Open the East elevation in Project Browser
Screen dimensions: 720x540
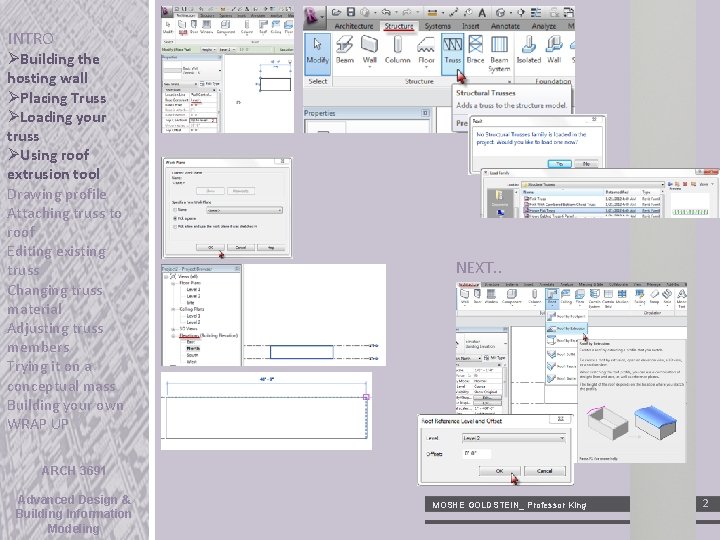tap(191, 342)
